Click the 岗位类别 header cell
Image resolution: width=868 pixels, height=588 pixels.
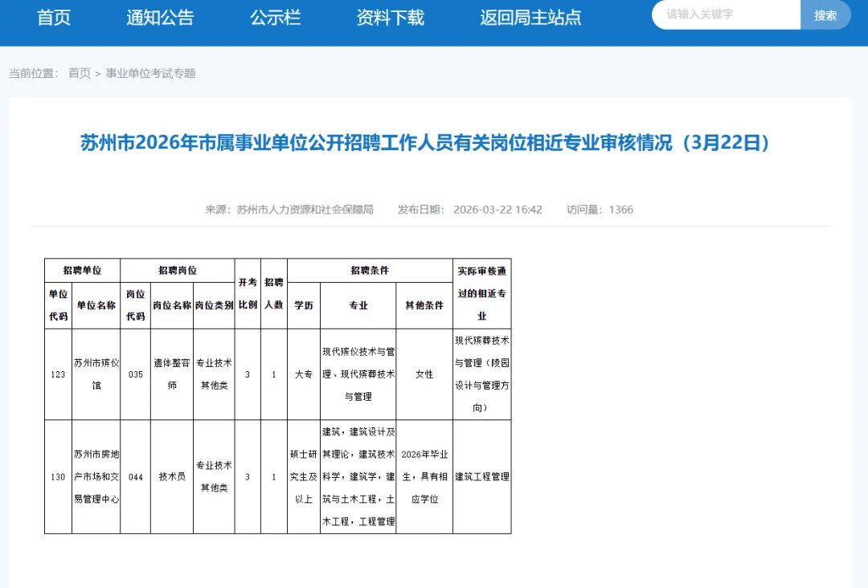(x=214, y=305)
